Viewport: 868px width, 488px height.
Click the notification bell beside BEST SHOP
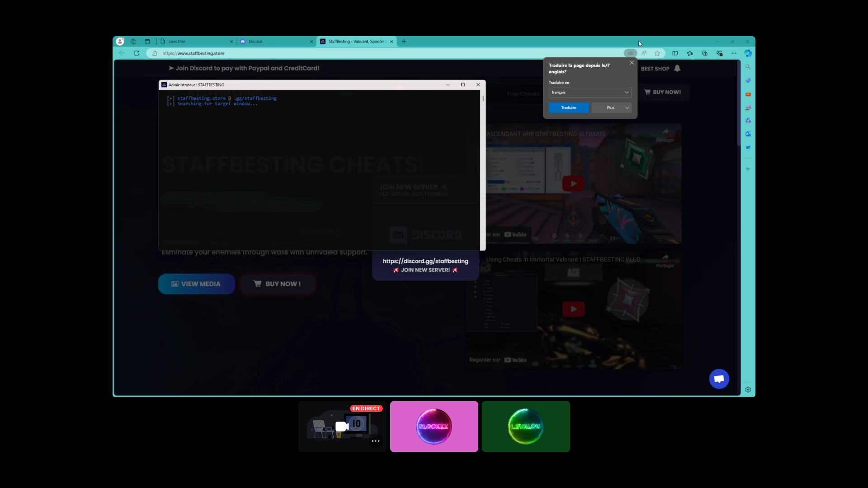[x=677, y=68]
